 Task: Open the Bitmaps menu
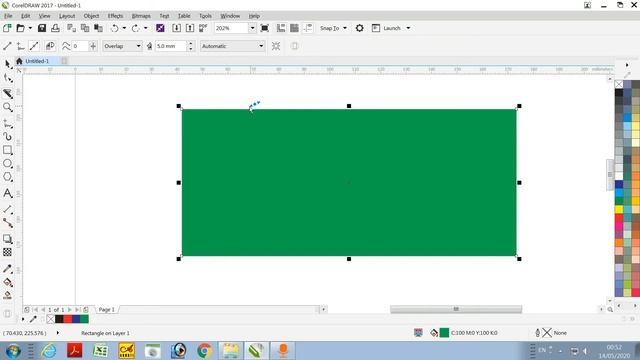coord(141,16)
